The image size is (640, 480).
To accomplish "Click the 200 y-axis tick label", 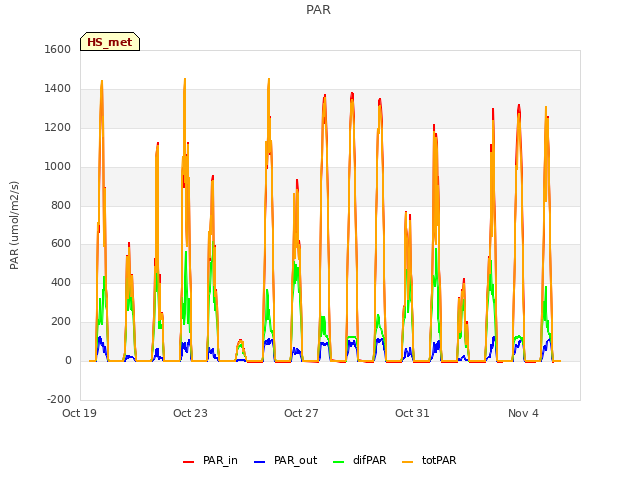I will pos(61,322).
